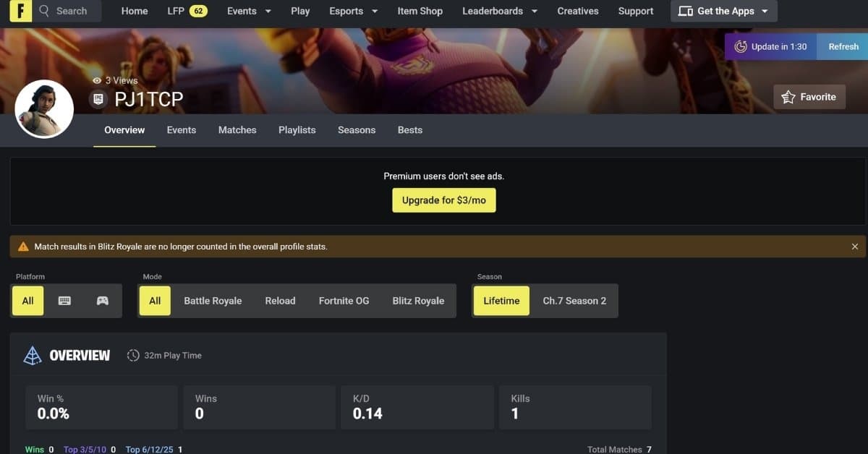Click the Update timer clock icon
868x454 pixels.
pyautogui.click(x=741, y=46)
